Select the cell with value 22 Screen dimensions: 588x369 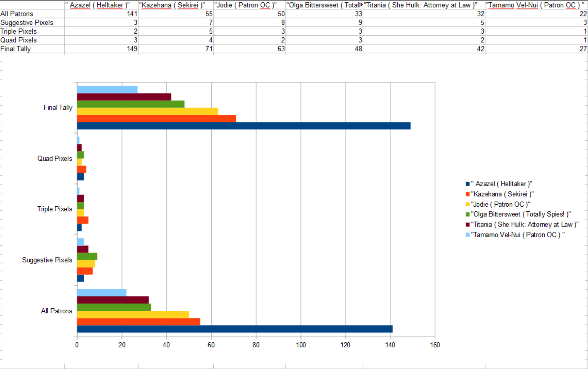click(536, 14)
